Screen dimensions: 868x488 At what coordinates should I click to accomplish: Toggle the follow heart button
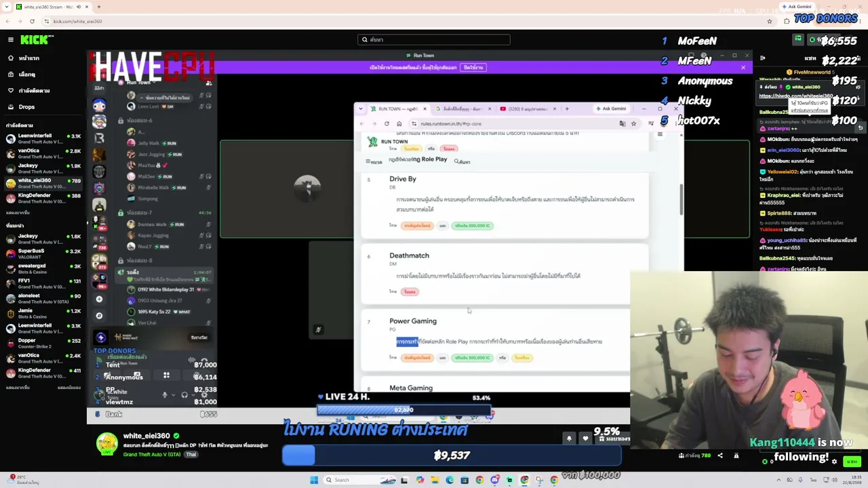coord(585,439)
